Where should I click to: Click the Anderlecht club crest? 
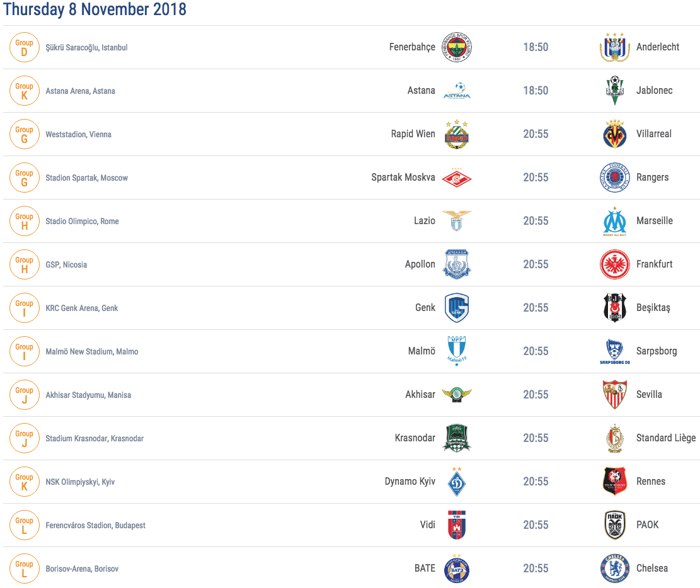(615, 47)
